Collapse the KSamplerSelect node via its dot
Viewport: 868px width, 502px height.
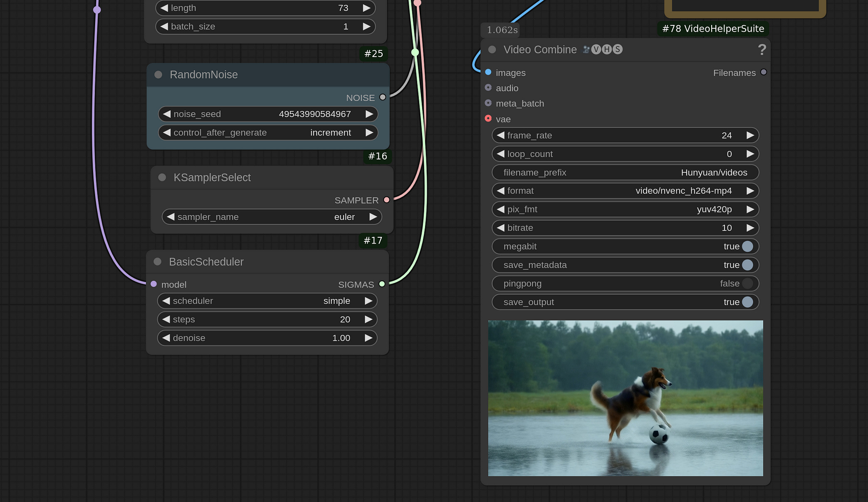click(x=162, y=177)
